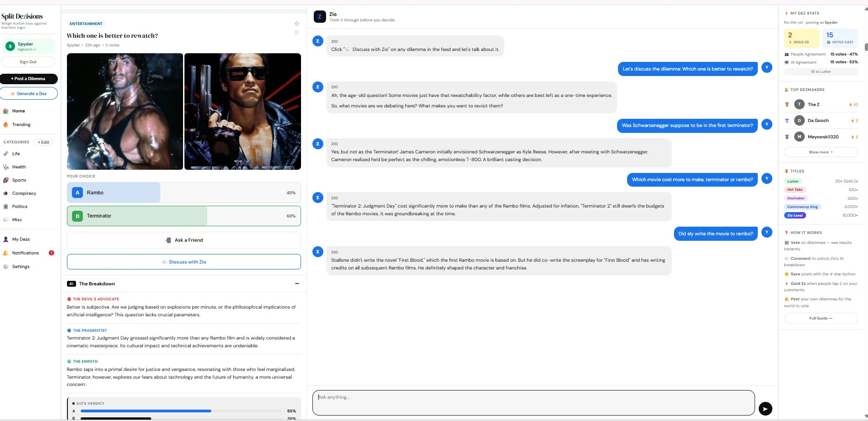
Task: Click the Health stethoscope icon
Action: click(6, 167)
